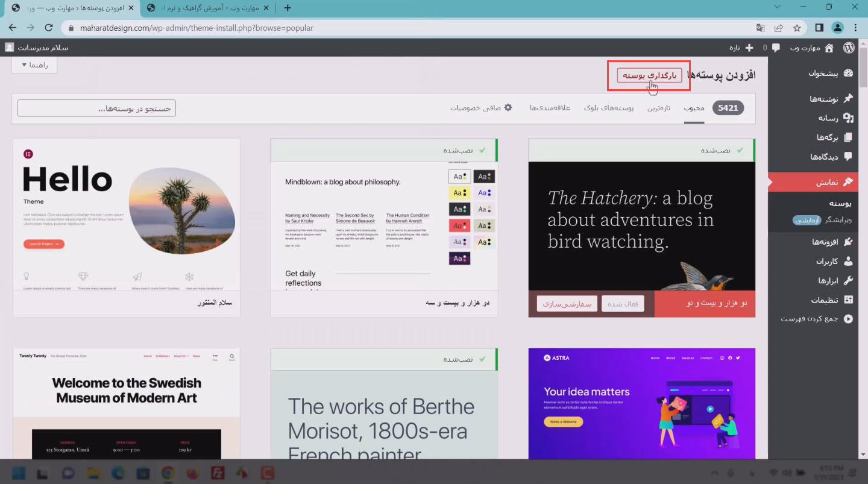Visit site via مهارت وب home icon
This screenshot has height=484, width=868.
(x=829, y=48)
